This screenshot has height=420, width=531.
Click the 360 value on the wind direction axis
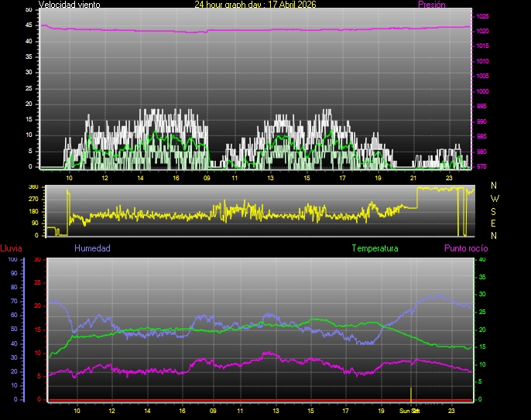point(33,187)
